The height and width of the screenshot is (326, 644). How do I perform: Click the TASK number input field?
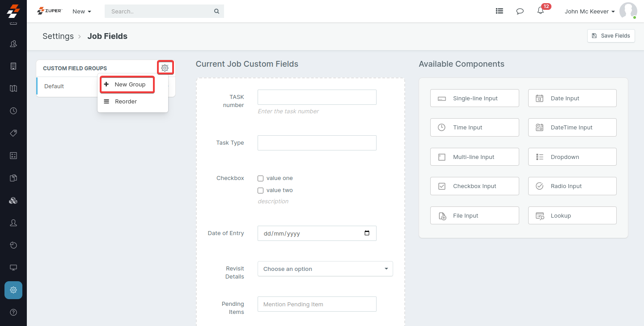click(x=317, y=97)
